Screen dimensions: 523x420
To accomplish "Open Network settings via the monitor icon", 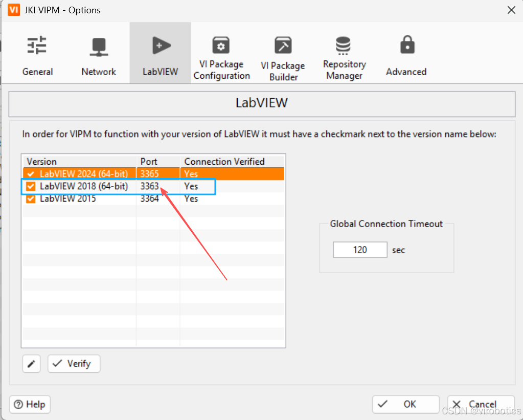I will coord(98,46).
